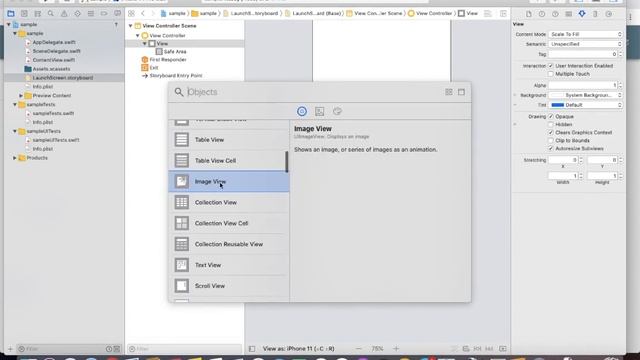Open Semantic dropdown

click(x=585, y=44)
